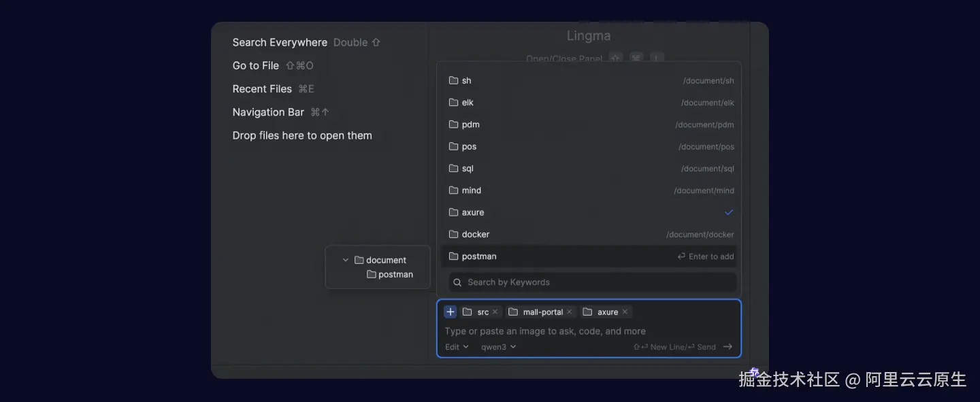Select the pos folder entry
Screen dimensions: 980x402
[591, 146]
